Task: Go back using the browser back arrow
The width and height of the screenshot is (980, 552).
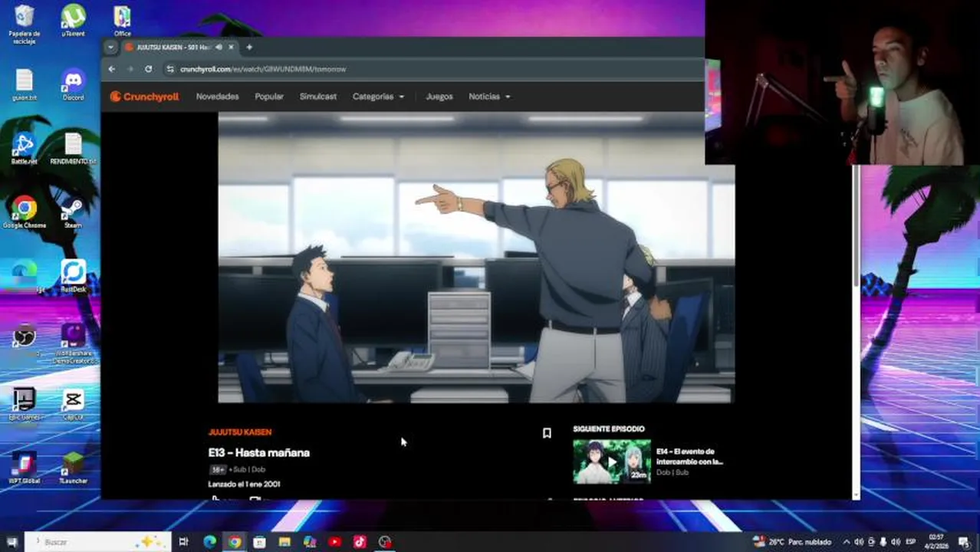Action: [112, 69]
